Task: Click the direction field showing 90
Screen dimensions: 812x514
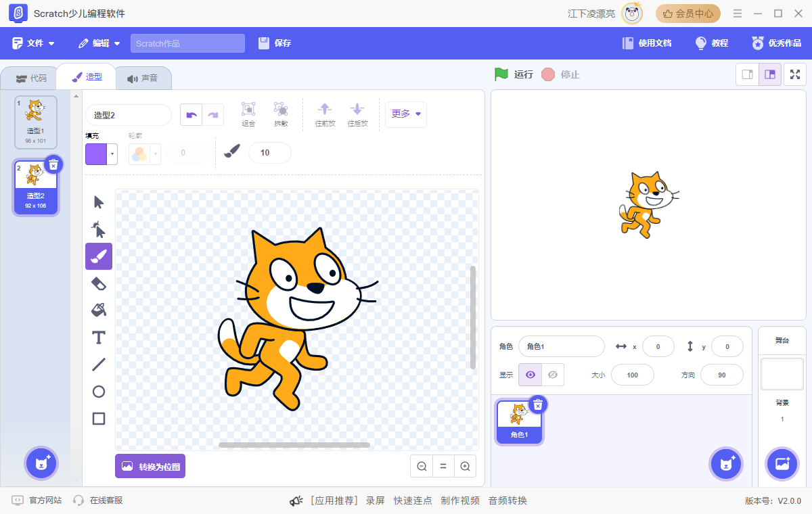Action: coord(722,375)
